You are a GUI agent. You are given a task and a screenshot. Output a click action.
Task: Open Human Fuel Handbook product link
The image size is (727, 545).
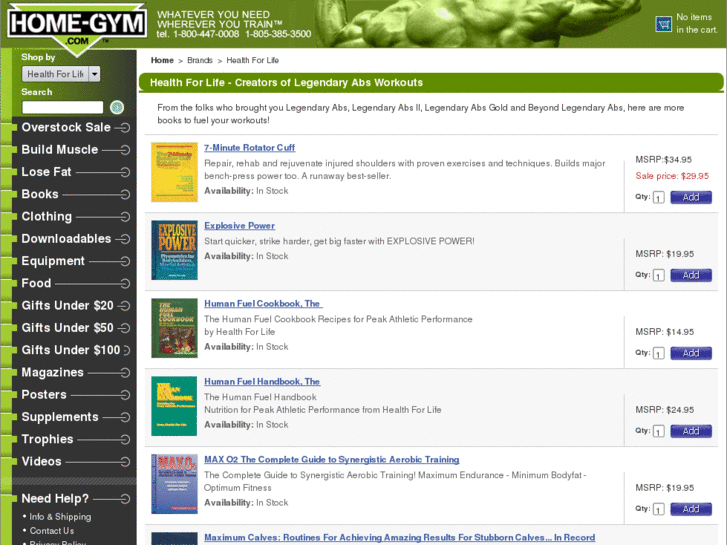point(262,381)
